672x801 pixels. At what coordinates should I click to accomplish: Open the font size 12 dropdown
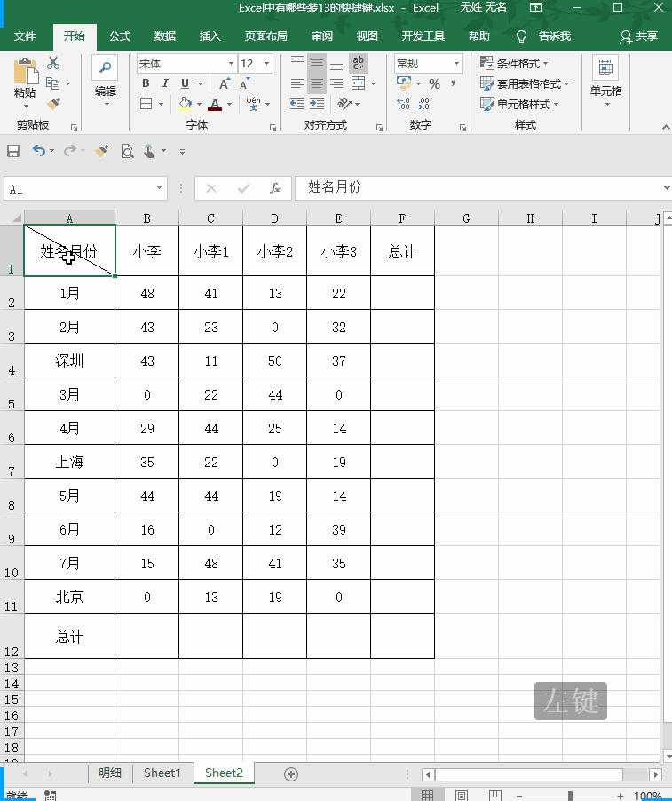[266, 63]
